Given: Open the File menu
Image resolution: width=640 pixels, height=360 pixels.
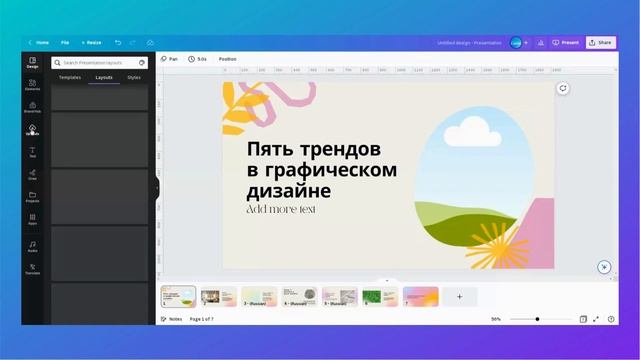Looking at the screenshot, I should tap(65, 42).
